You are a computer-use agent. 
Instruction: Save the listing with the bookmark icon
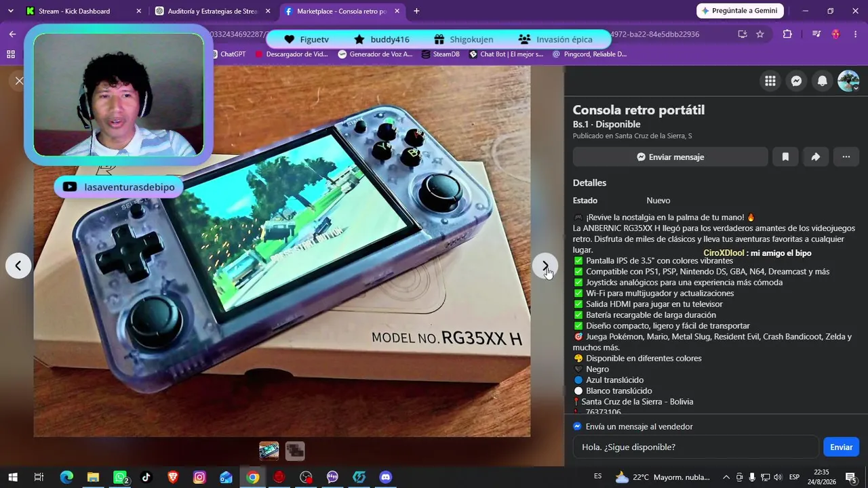785,157
